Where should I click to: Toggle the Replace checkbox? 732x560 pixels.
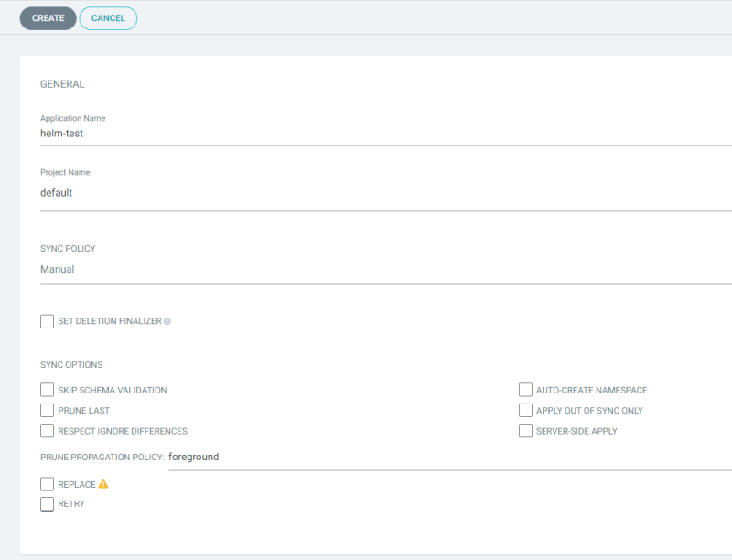click(x=48, y=484)
